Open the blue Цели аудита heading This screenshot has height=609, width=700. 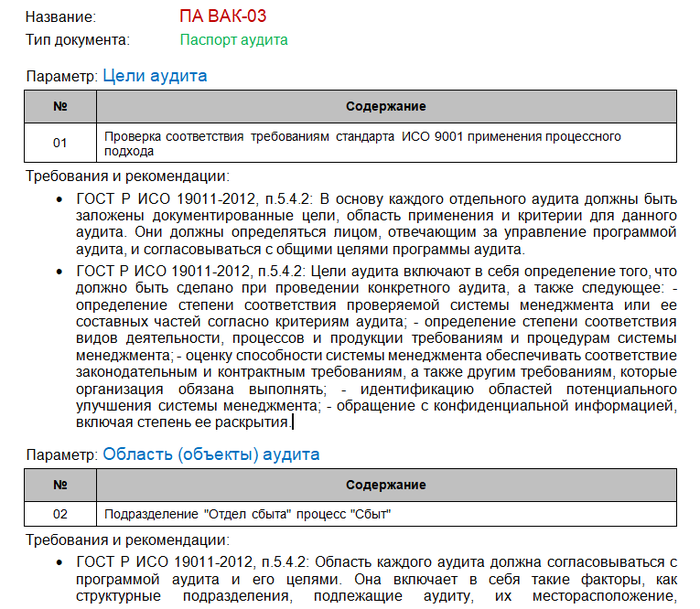tap(155, 75)
